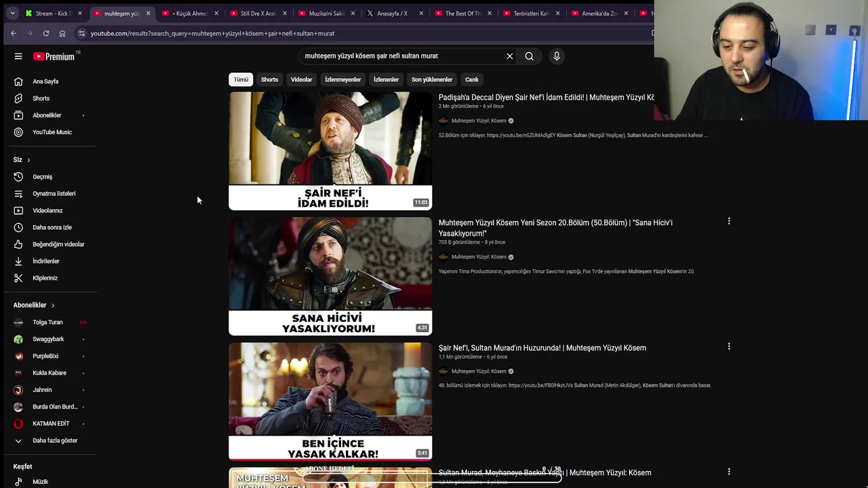
Task: Open the YouTube guide hamburger menu
Action: [x=18, y=56]
